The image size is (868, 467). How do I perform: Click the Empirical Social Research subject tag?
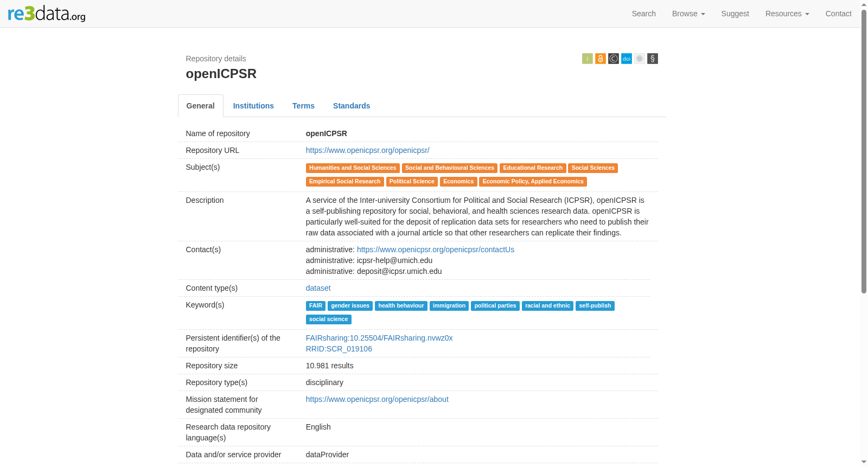[345, 182]
